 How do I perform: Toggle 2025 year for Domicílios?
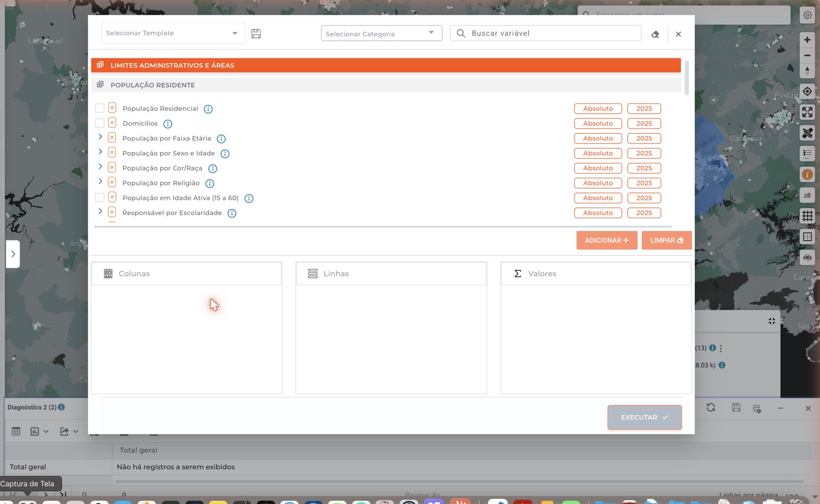coord(644,123)
